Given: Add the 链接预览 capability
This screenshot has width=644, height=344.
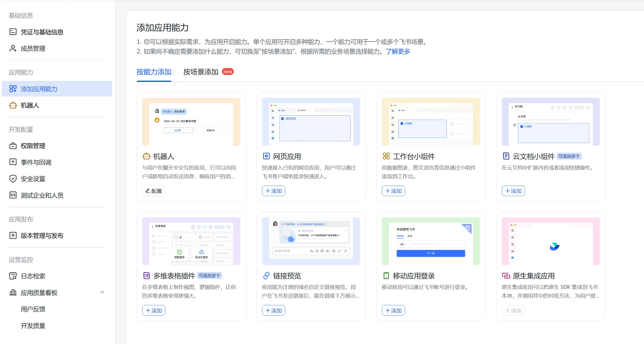Looking at the screenshot, I should 273,310.
